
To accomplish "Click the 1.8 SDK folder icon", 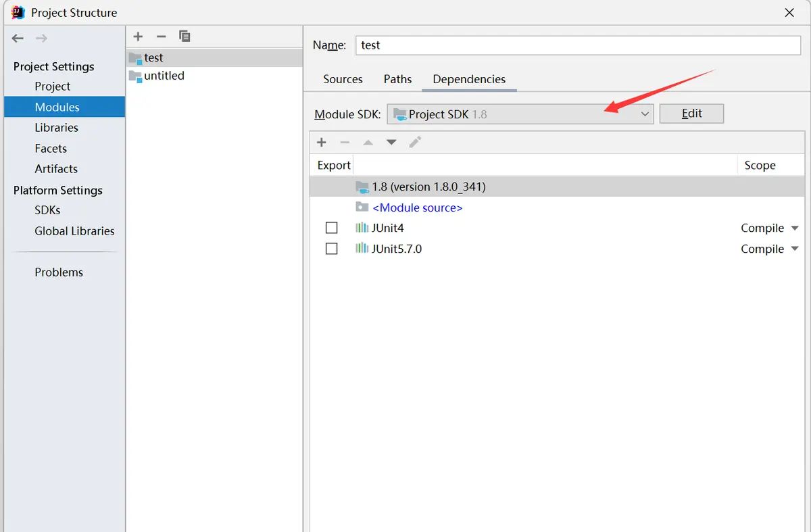I will click(362, 187).
